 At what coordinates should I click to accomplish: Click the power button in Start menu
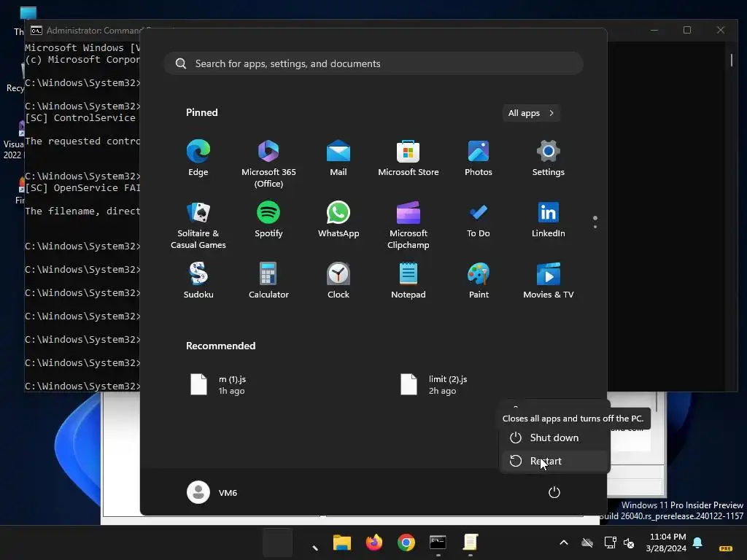point(554,492)
